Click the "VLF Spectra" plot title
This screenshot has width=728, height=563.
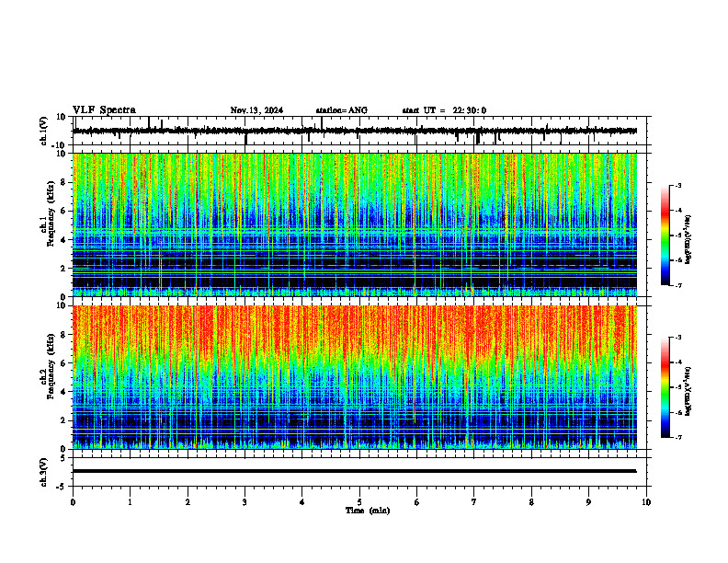coord(104,110)
